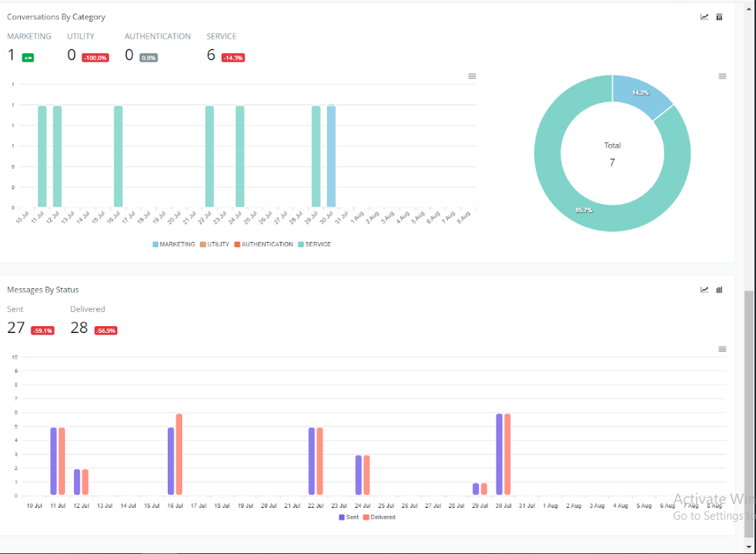
Task: Select the blue Marketing bar on 30 Jul
Action: (x=331, y=156)
